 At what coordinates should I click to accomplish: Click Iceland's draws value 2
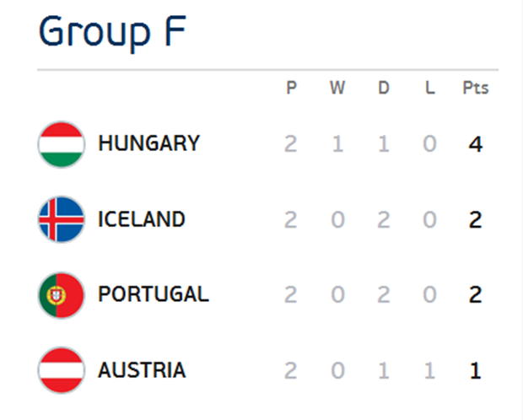click(x=384, y=220)
